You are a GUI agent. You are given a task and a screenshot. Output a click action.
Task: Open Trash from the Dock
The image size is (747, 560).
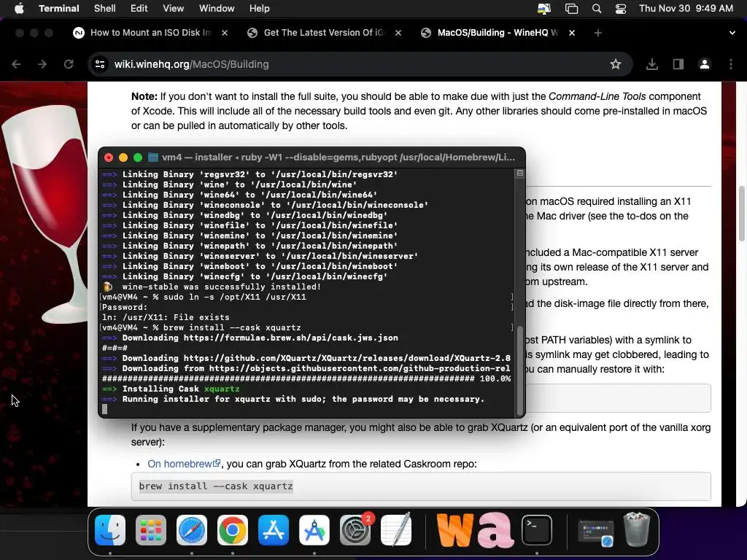[x=637, y=529]
